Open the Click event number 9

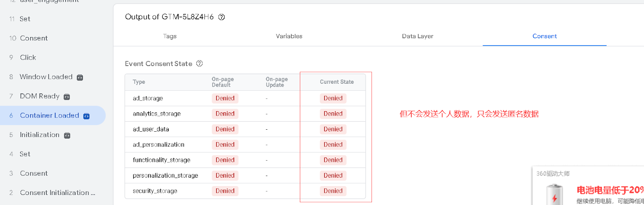[x=28, y=58]
